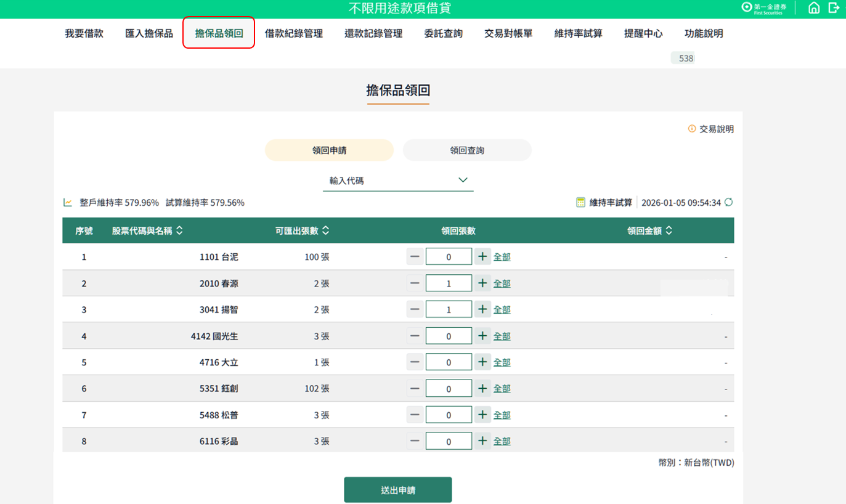Click the logout icon in header
Image resolution: width=846 pixels, height=504 pixels.
coord(834,8)
